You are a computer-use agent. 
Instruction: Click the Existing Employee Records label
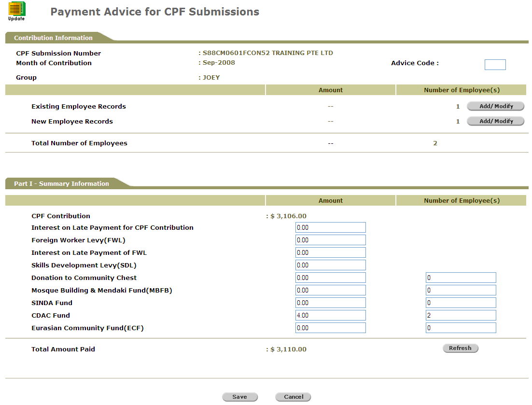click(x=79, y=107)
